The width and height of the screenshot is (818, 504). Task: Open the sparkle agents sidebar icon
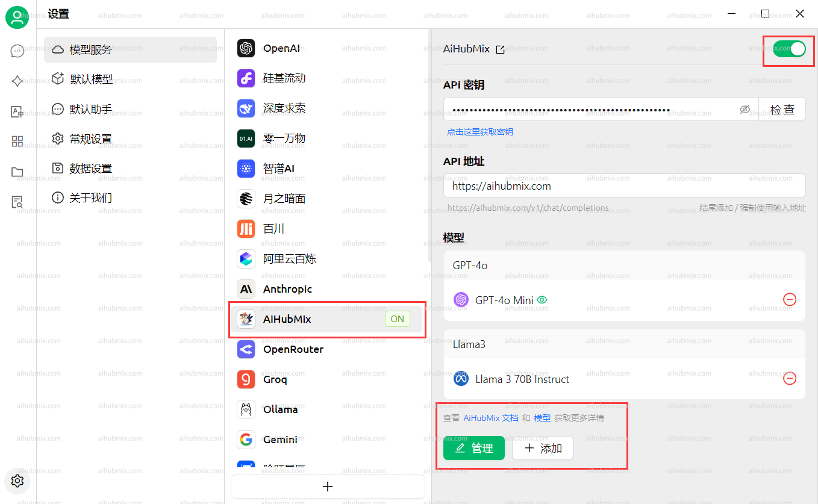(17, 81)
